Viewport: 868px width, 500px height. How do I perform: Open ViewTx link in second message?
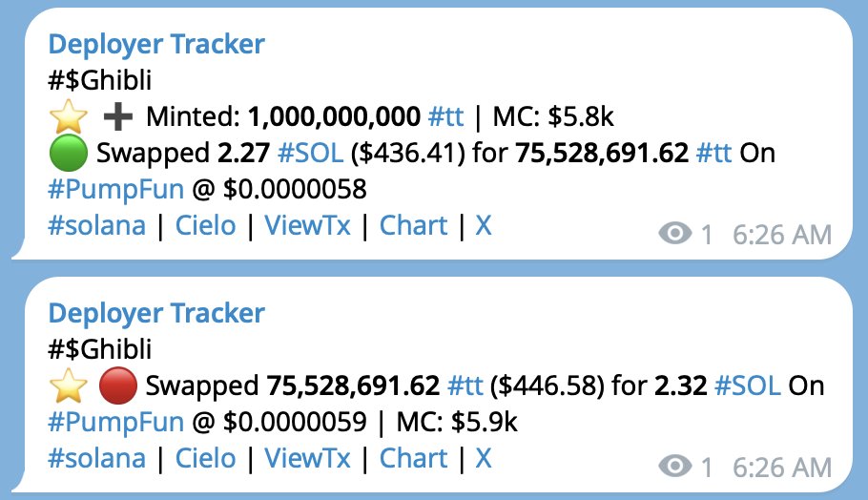[x=307, y=459]
